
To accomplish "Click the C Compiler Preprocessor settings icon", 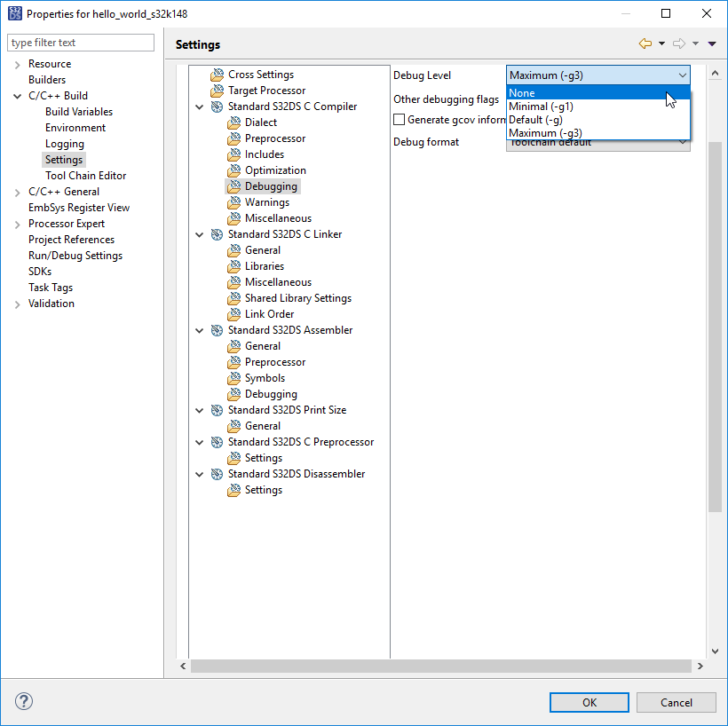I will coord(234,138).
